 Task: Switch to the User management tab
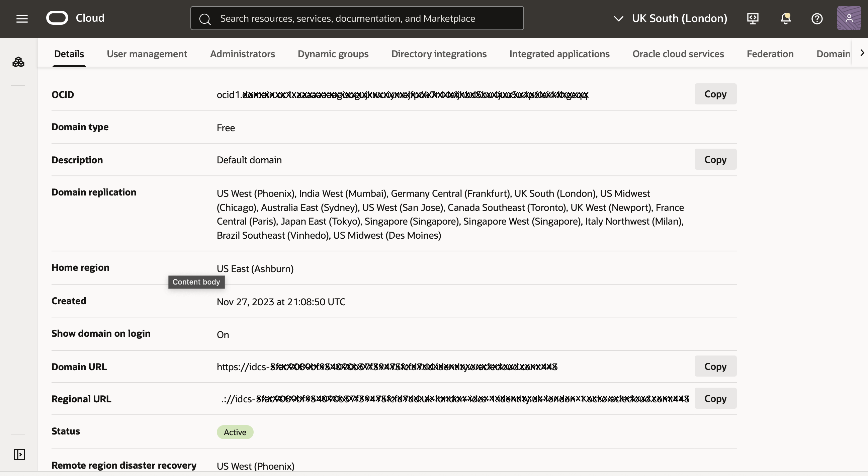coord(147,54)
